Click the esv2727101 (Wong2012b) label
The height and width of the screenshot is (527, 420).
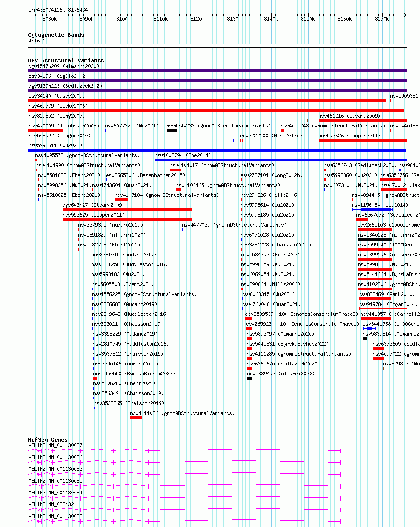point(271,175)
